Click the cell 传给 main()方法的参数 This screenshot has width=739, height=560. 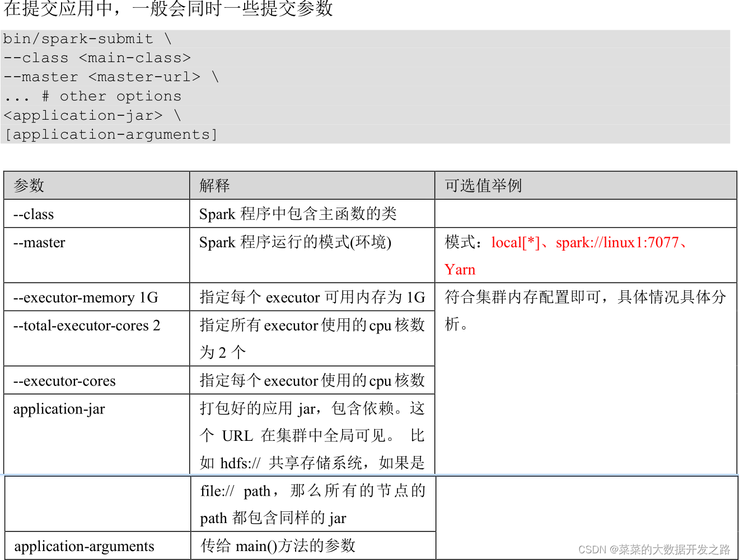pyautogui.click(x=313, y=545)
